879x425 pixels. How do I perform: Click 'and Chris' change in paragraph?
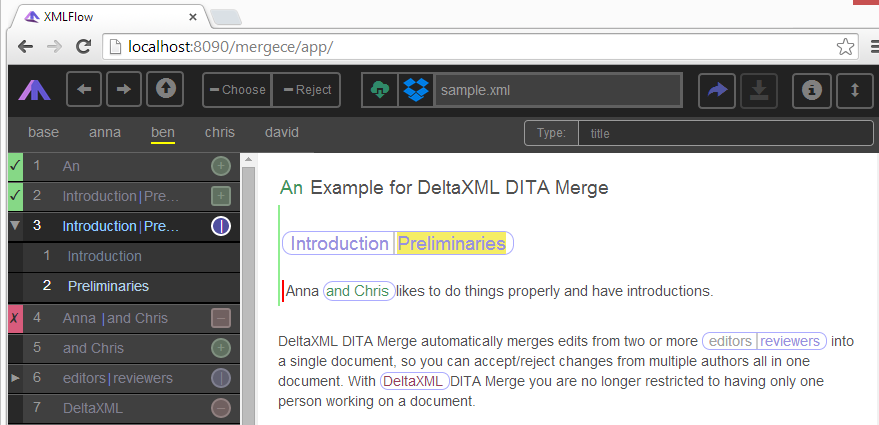(358, 291)
